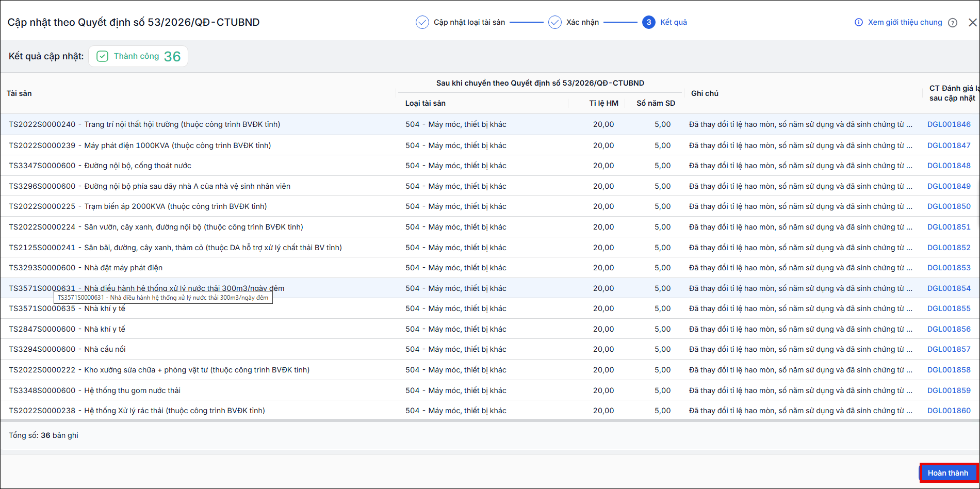Click the info icon beside Xem giới thiệu chung

click(x=859, y=22)
